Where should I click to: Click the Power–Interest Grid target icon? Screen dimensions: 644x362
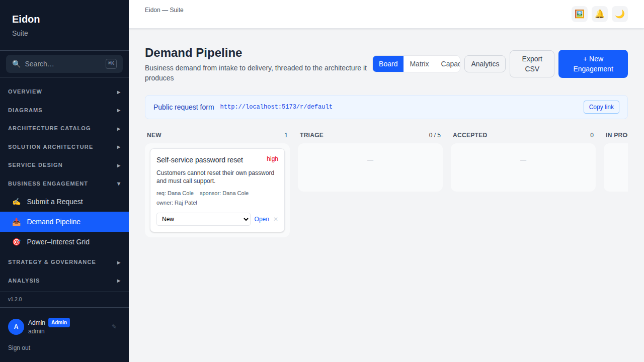(17, 242)
